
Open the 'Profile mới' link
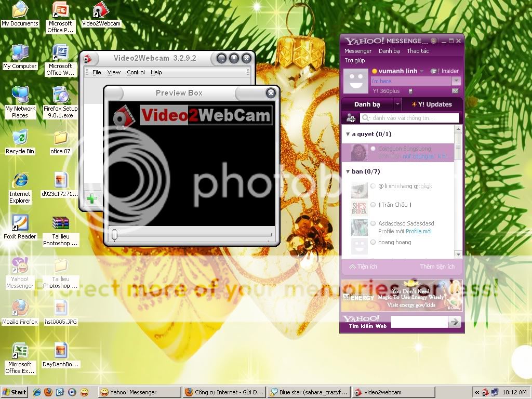(419, 231)
